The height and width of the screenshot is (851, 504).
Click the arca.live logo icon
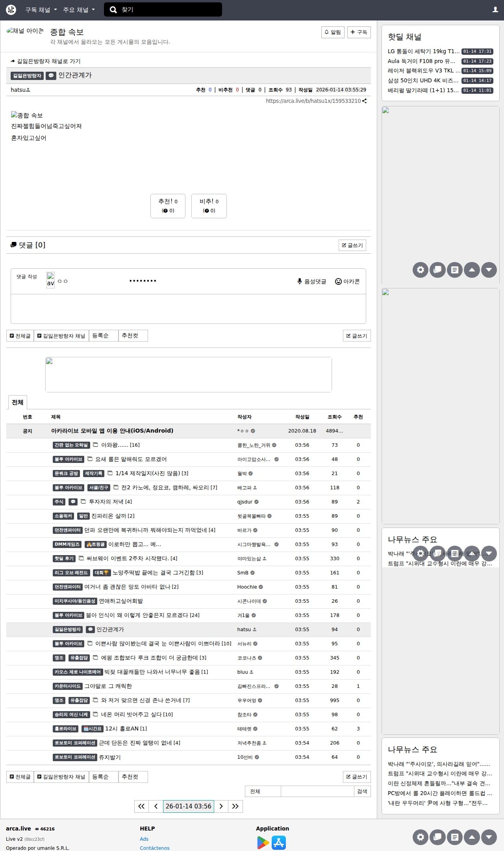pyautogui.click(x=11, y=10)
